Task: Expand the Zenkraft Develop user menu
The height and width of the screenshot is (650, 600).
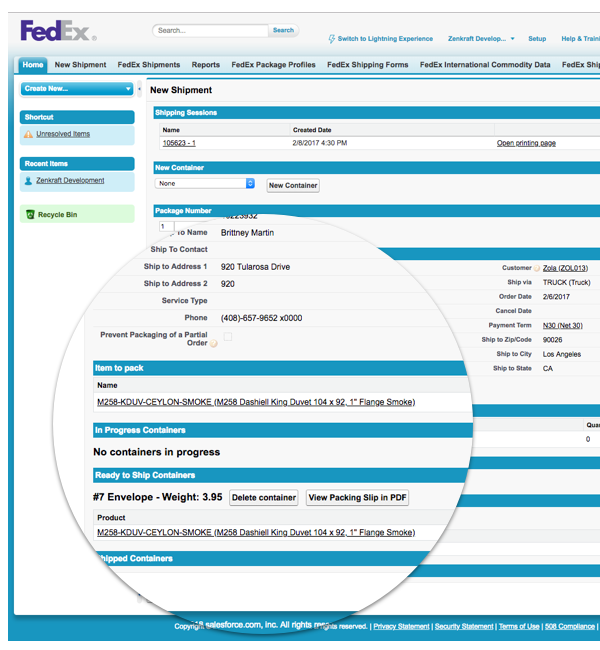Action: 481,39
